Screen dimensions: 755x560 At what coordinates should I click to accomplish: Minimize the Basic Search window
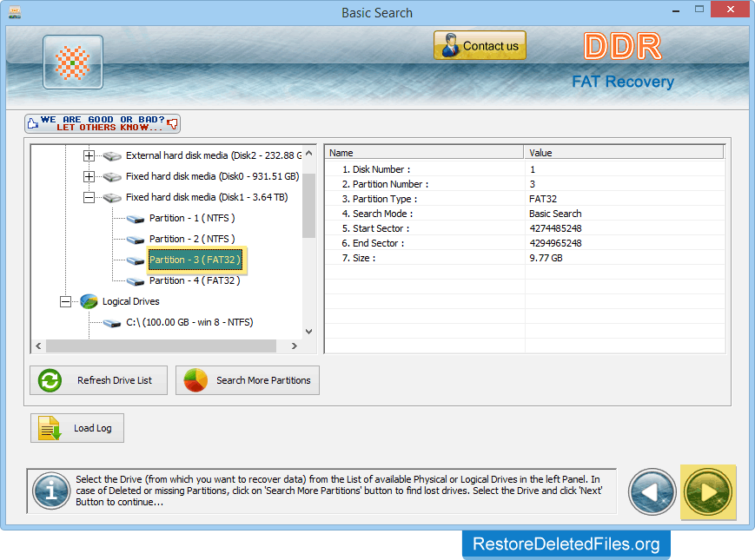[676, 10]
